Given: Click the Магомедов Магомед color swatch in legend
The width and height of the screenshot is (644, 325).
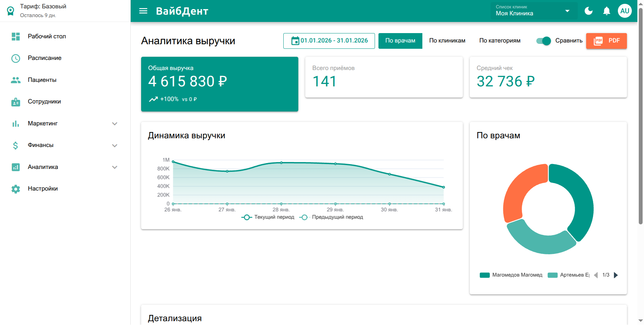Looking at the screenshot, I should (485, 275).
